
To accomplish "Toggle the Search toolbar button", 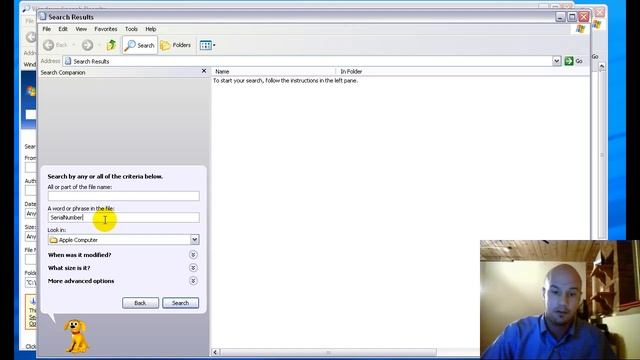I will (140, 45).
